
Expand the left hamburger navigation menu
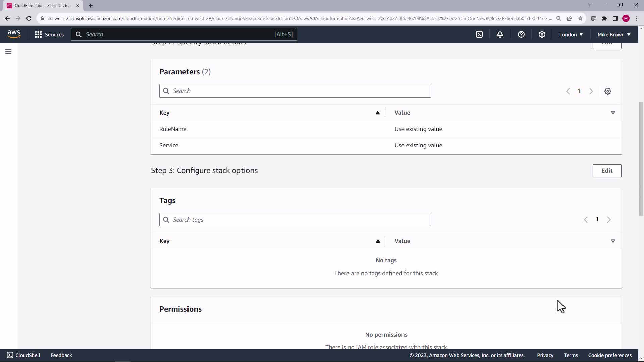[x=8, y=51]
